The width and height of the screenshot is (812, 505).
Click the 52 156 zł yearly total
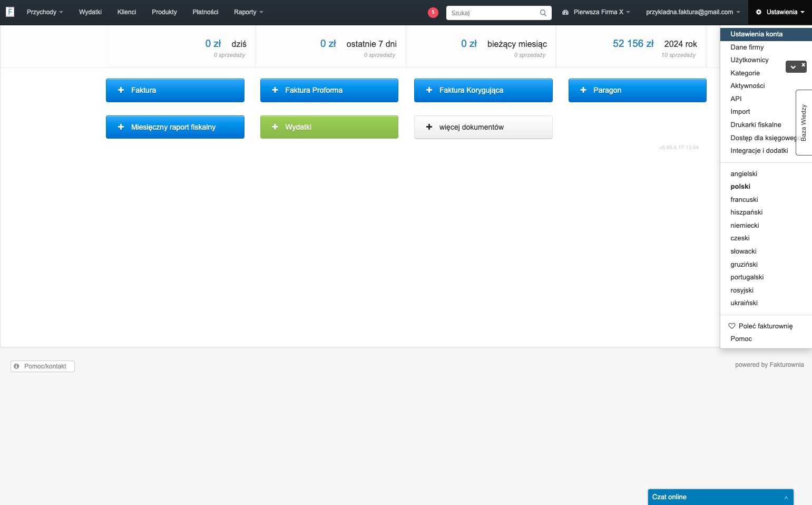pos(633,44)
